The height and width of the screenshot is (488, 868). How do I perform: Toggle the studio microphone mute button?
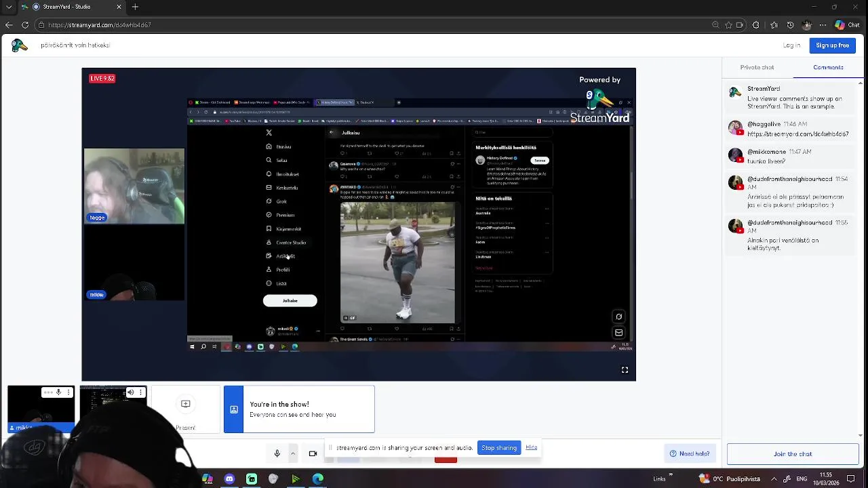(277, 453)
